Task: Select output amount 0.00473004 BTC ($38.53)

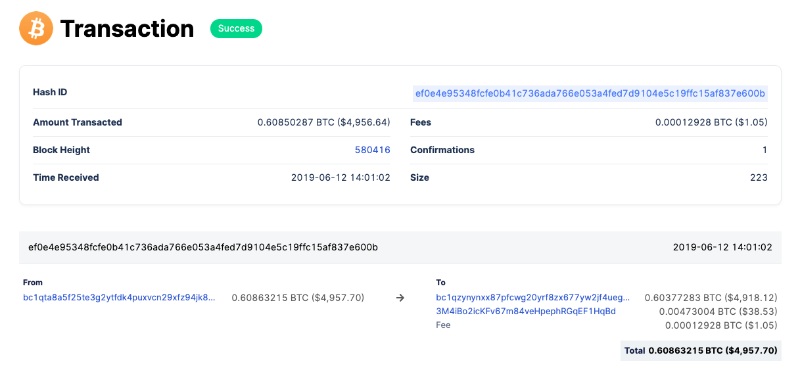Action: tap(718, 311)
